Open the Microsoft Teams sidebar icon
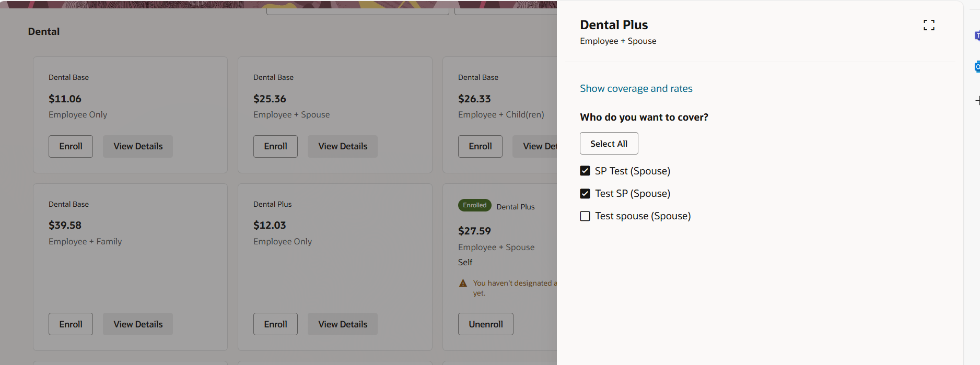 point(976,36)
